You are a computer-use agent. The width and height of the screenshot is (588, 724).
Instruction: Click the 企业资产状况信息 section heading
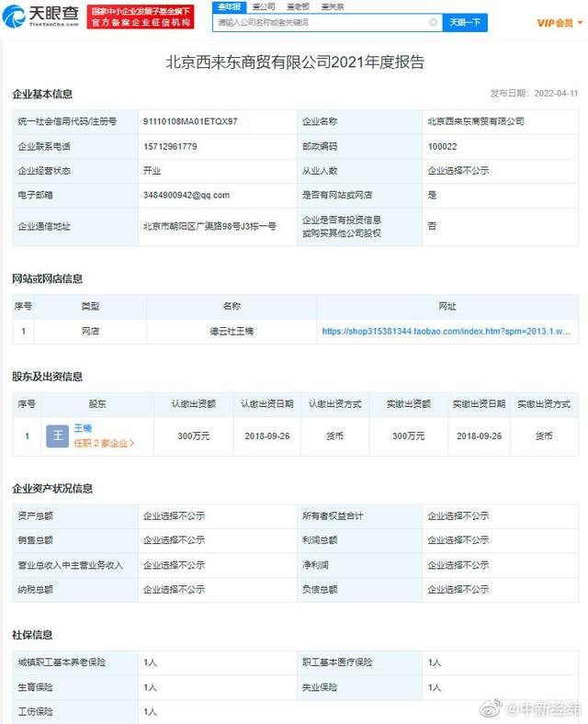pyautogui.click(x=52, y=489)
